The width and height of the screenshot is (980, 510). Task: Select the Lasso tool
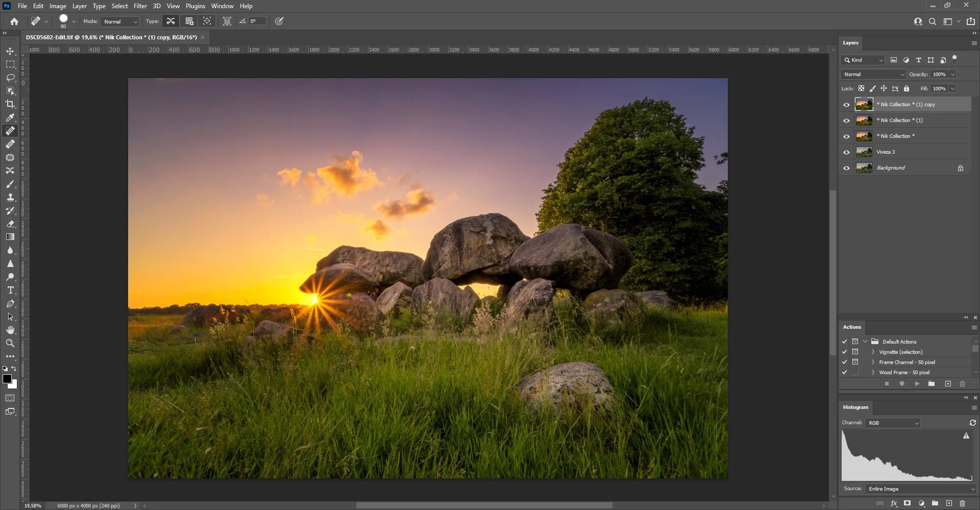coord(10,78)
